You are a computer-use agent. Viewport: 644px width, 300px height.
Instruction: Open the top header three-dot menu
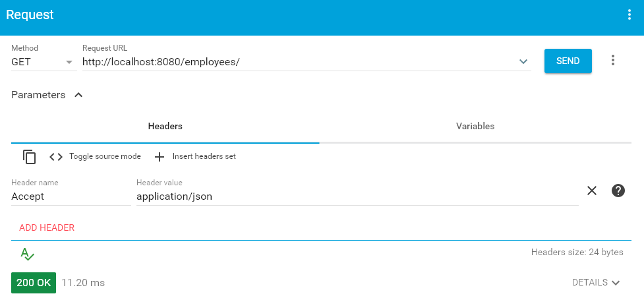(x=629, y=15)
